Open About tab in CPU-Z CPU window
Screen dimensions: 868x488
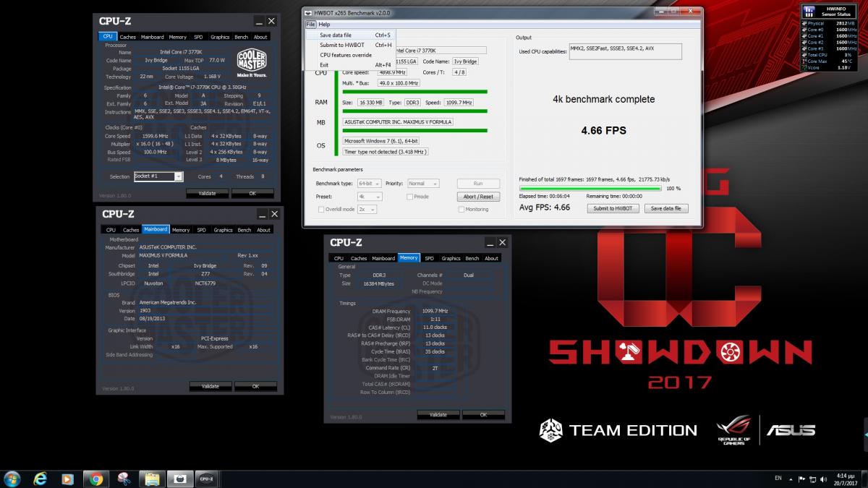pos(260,36)
